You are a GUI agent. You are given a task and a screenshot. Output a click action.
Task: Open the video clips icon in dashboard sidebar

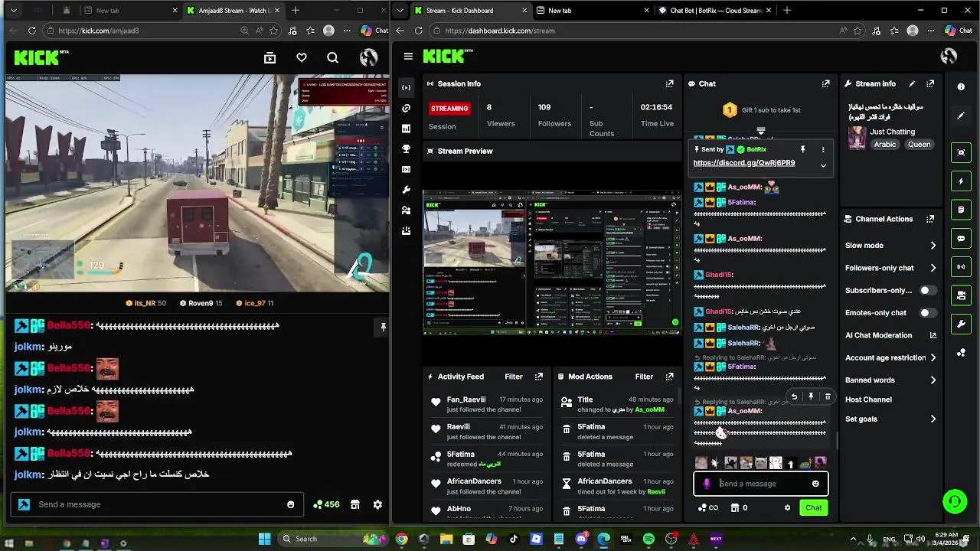click(x=406, y=169)
